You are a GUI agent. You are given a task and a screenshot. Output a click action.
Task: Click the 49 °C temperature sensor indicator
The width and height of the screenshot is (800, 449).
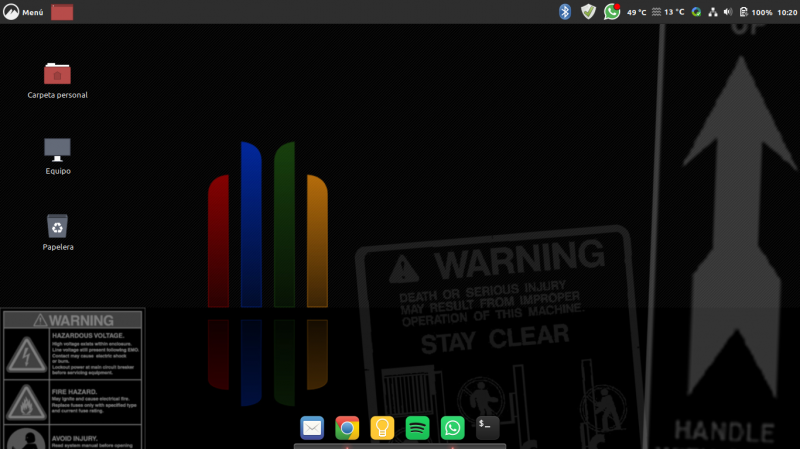pos(636,12)
